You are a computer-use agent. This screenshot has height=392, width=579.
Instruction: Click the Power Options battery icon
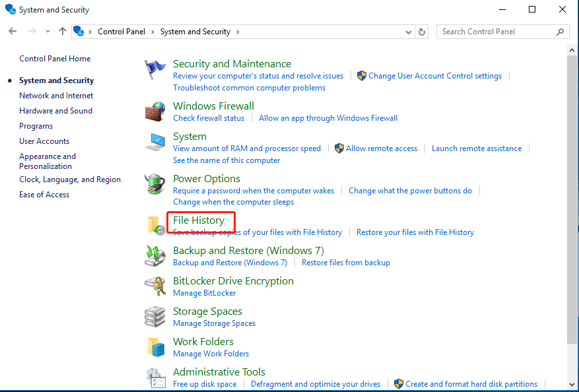156,184
